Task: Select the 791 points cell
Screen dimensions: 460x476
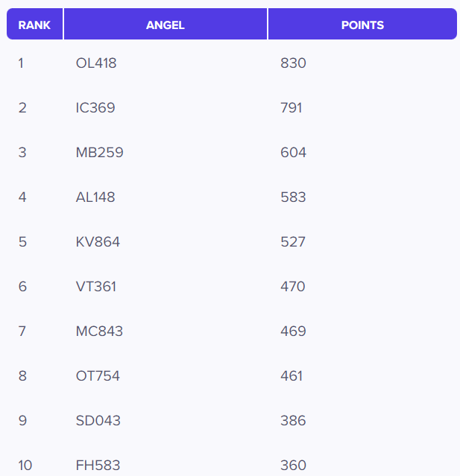Action: click(x=292, y=108)
